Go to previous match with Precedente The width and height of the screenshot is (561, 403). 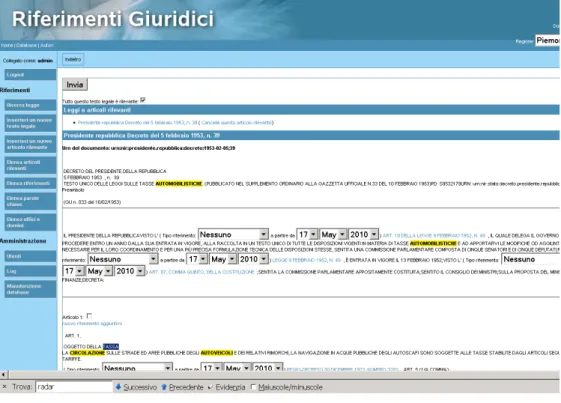pyautogui.click(x=182, y=387)
